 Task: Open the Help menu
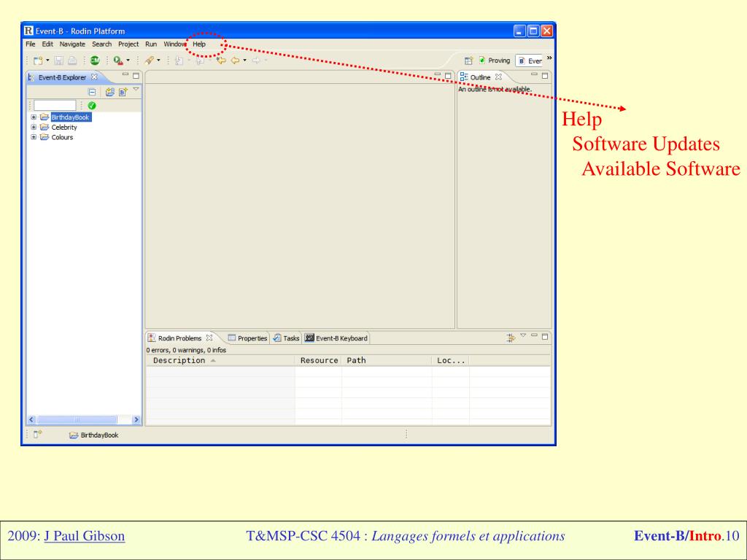coord(199,44)
